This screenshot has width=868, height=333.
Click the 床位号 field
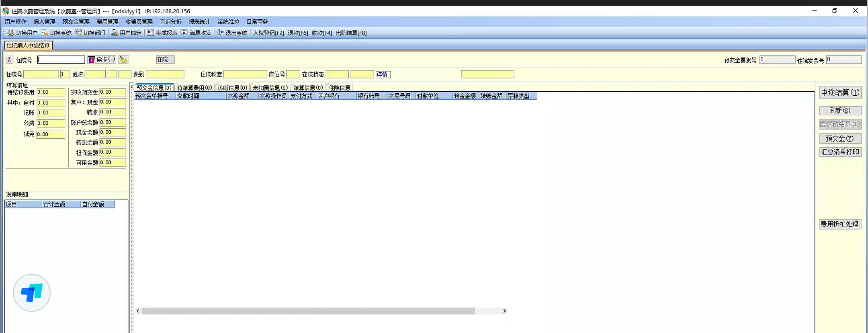tap(293, 74)
